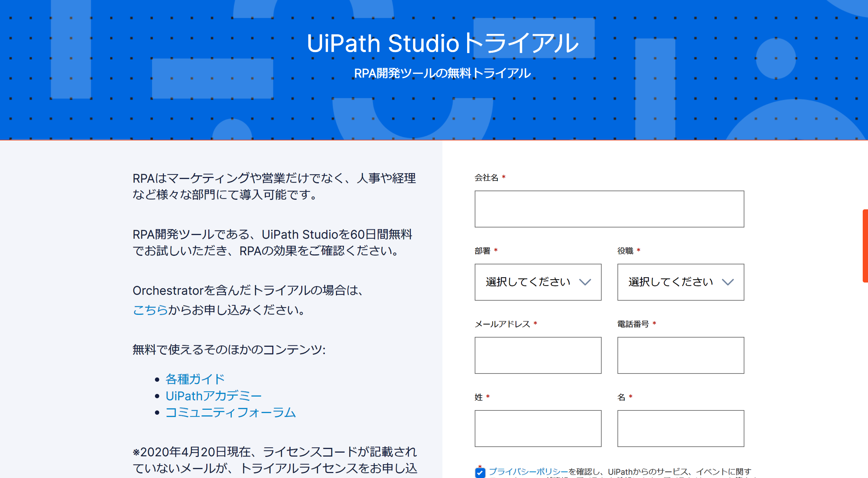Click the 名 first name input field

tap(680, 428)
